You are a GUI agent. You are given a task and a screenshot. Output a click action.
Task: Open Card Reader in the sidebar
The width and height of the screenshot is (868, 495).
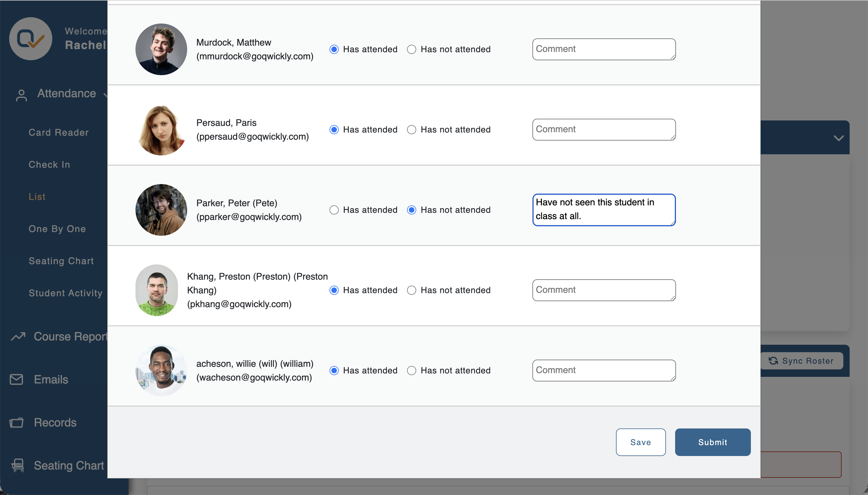click(x=59, y=132)
